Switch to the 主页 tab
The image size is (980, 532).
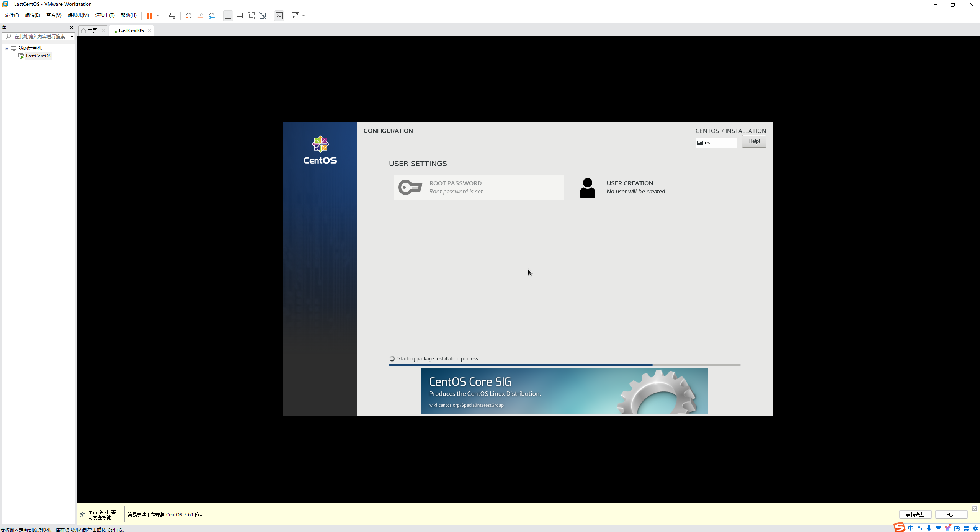92,31
